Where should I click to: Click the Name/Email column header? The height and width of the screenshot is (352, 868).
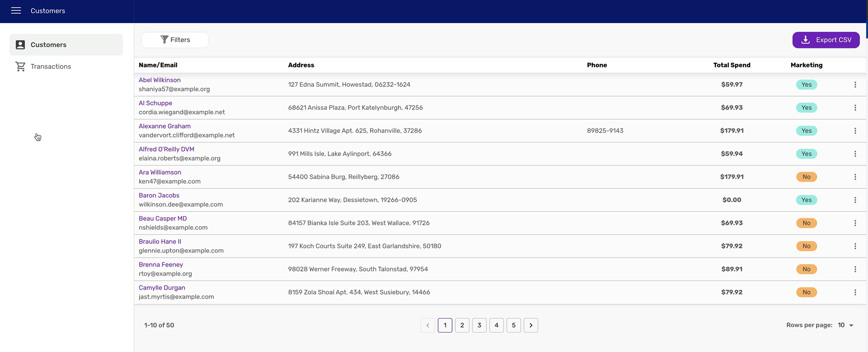tap(158, 65)
